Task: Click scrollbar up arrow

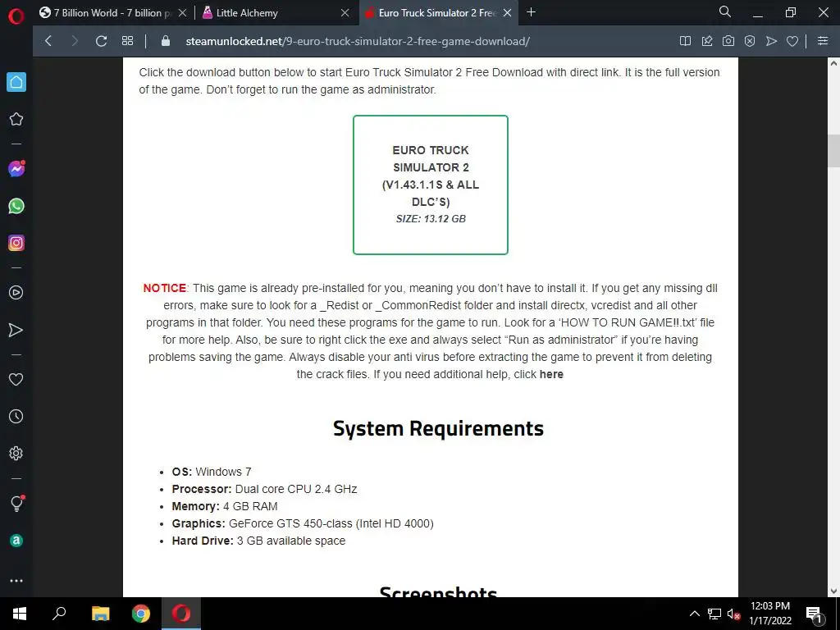Action: pyautogui.click(x=833, y=63)
